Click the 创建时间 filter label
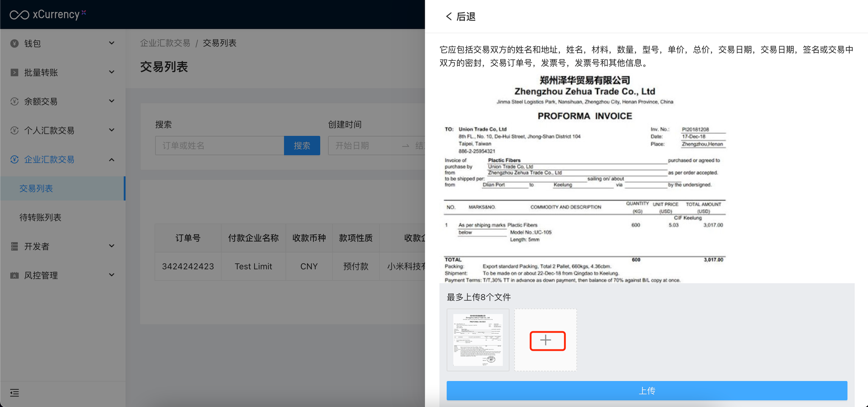The height and width of the screenshot is (407, 868). pos(345,124)
